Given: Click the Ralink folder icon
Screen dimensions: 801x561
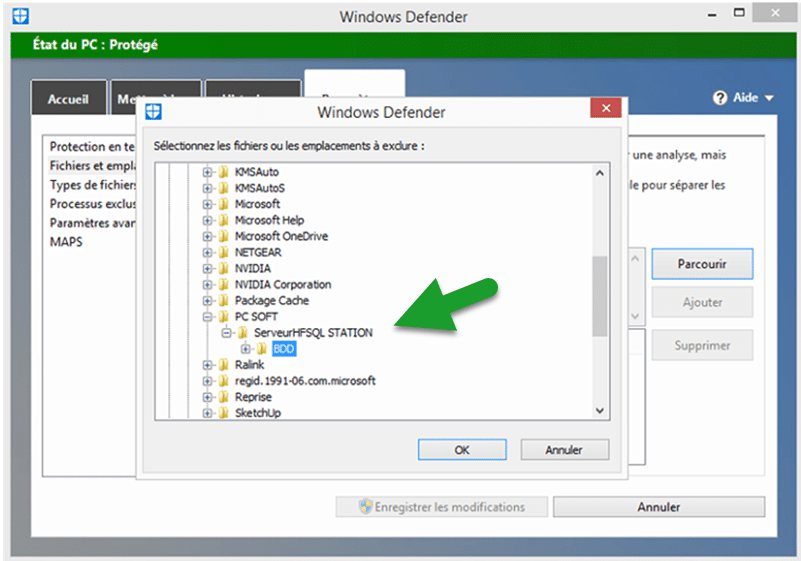Looking at the screenshot, I should (224, 365).
